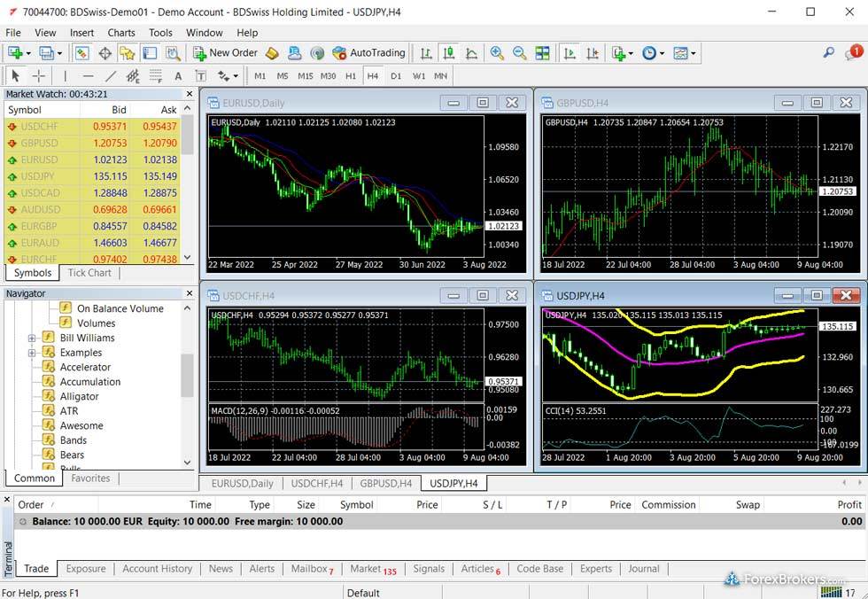Viewport: 868px width, 599px height.
Task: Close the Market Watch panel
Action: pos(190,94)
